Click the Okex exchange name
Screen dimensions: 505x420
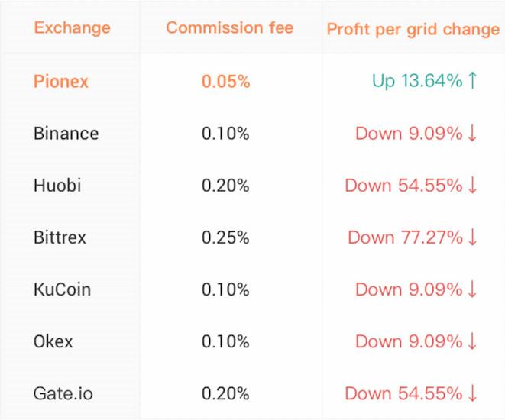click(53, 341)
